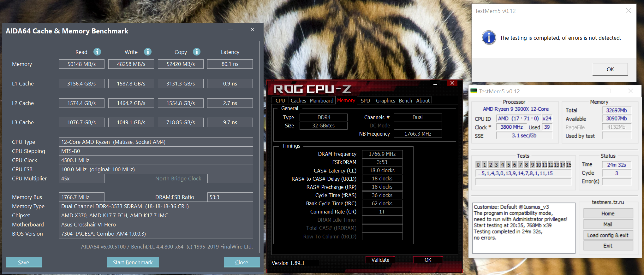Viewport: 644px width, 275px height.
Task: Click the info icon next to Write
Action: 148,52
